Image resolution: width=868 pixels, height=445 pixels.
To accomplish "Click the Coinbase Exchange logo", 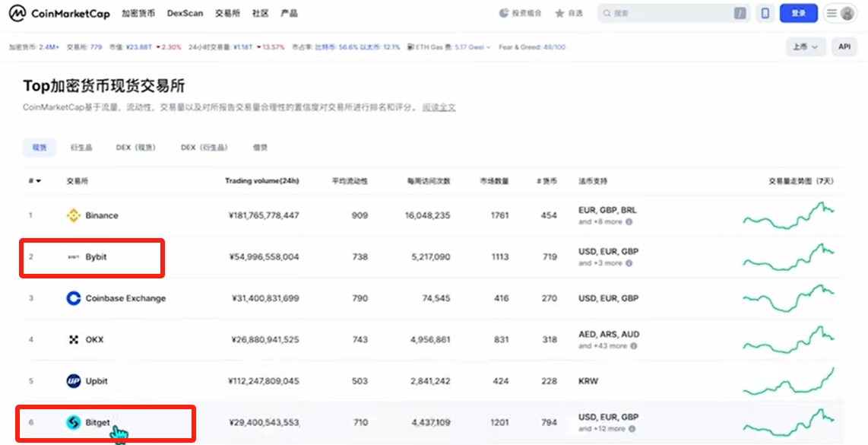I will tap(74, 298).
